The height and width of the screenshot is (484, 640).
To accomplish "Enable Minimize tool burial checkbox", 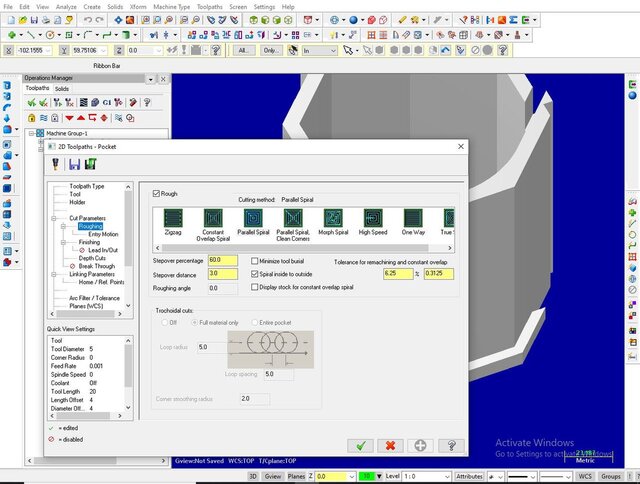I will (x=255, y=261).
